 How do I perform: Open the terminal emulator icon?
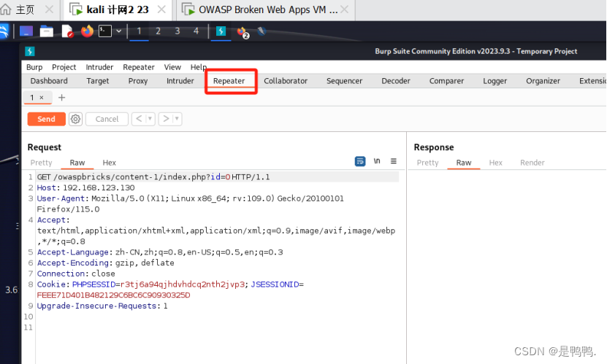click(x=105, y=31)
